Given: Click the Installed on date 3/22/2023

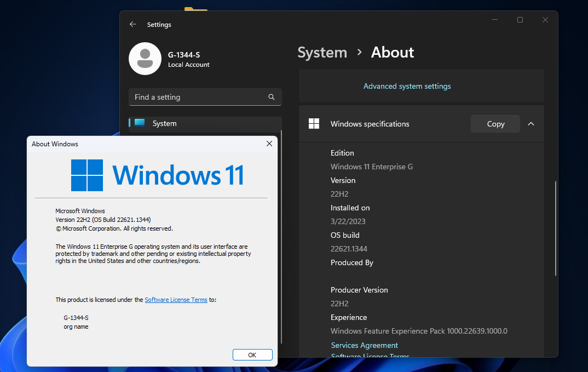Looking at the screenshot, I should click(x=348, y=221).
